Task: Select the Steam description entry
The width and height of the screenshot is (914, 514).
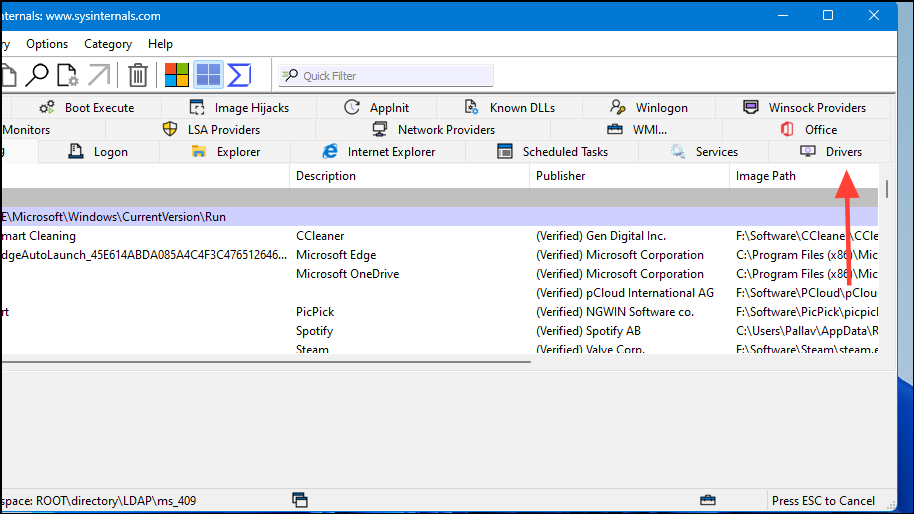Action: (312, 349)
